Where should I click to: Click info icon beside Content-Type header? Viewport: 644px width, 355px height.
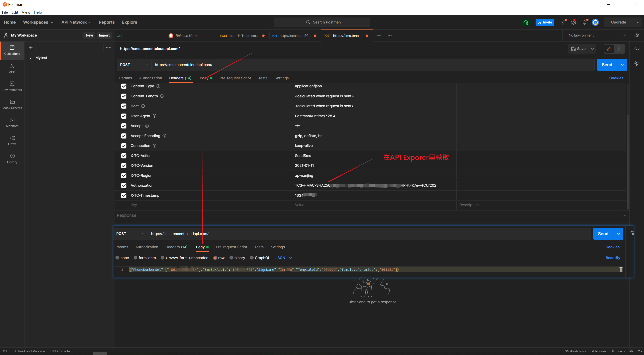[x=158, y=86]
